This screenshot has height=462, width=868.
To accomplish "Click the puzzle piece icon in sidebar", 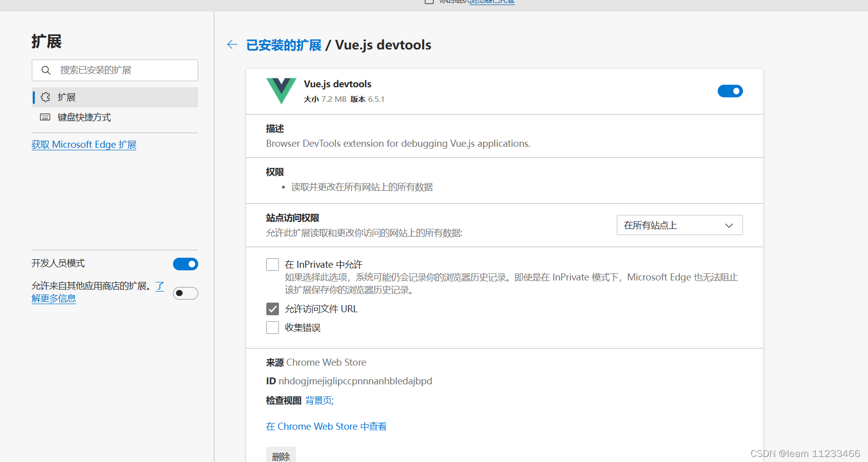I will coord(45,97).
